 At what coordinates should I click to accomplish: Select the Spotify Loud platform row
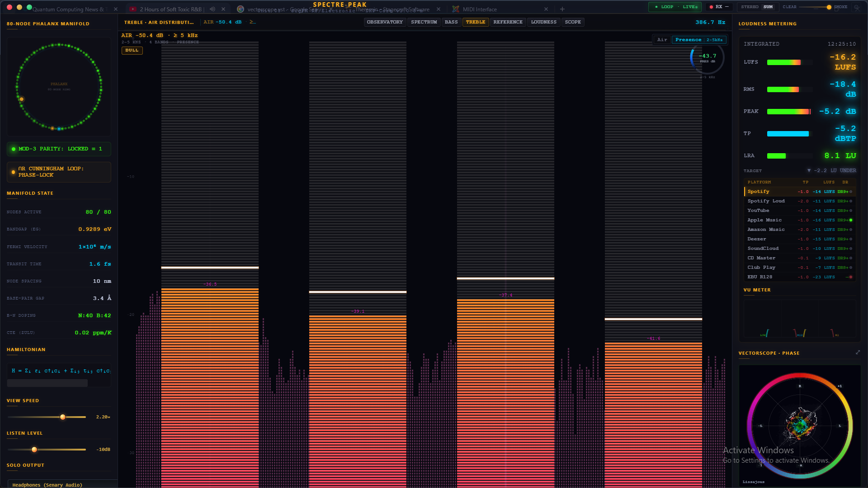799,201
